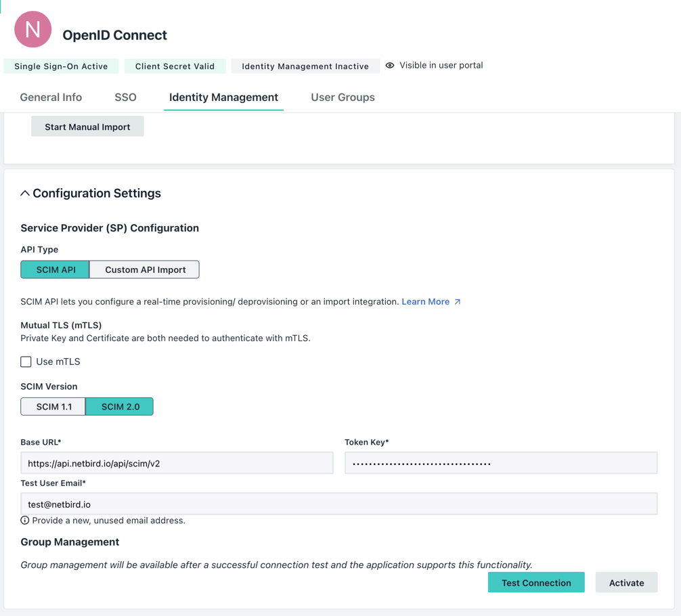Open the SSO tab
Screen dimensions: 681x616
click(x=125, y=97)
